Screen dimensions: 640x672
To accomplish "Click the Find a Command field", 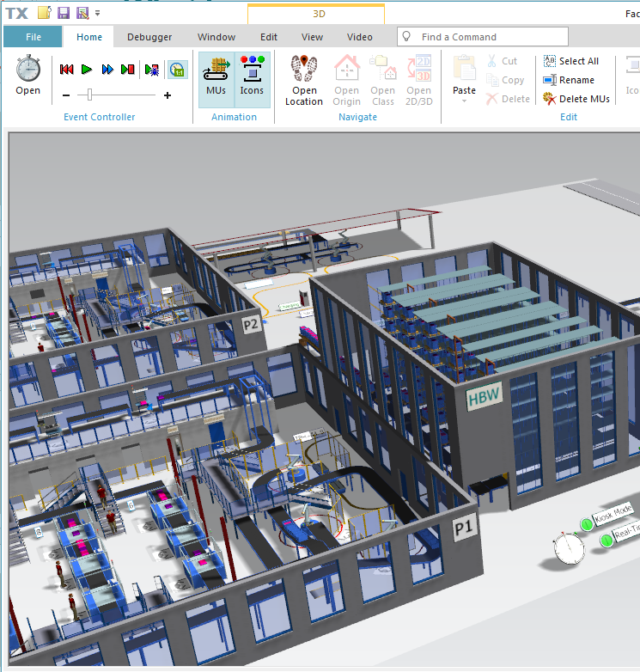I will click(x=483, y=37).
